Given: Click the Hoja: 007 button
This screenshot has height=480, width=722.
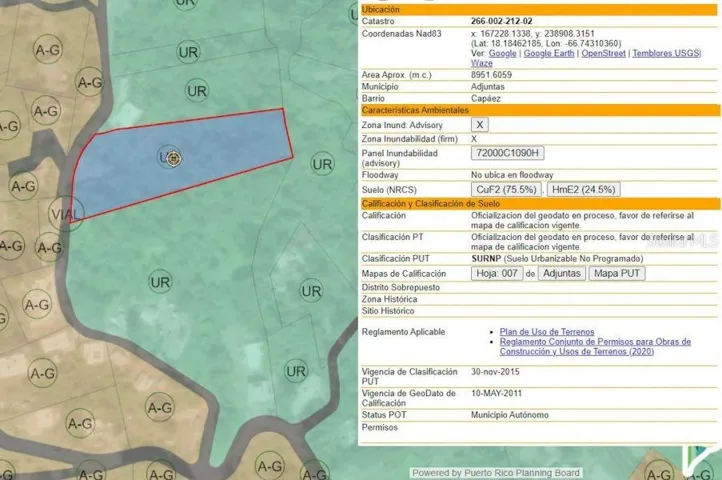Looking at the screenshot, I should (x=497, y=274).
